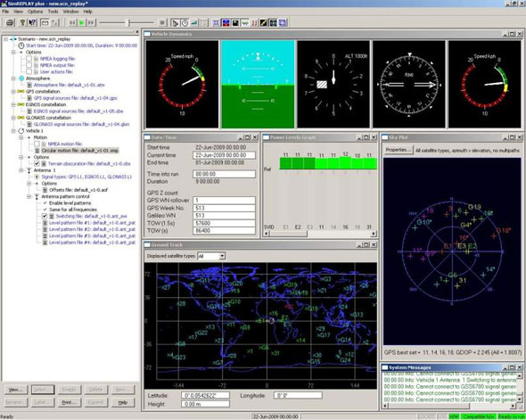
Task: Click the envelope toolbar icon
Action: click(45, 22)
